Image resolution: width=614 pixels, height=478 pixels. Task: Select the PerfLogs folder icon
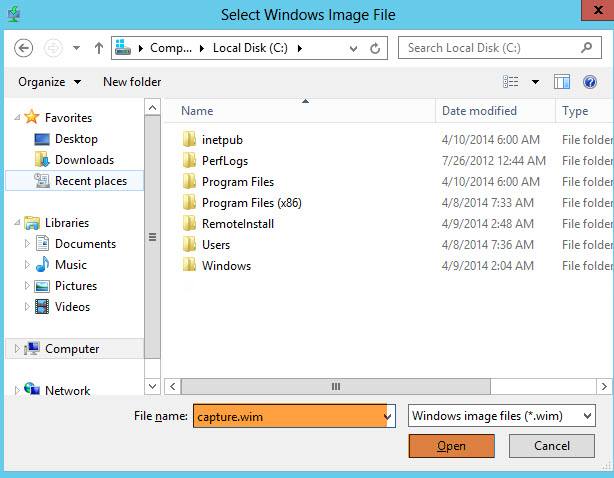coord(189,161)
